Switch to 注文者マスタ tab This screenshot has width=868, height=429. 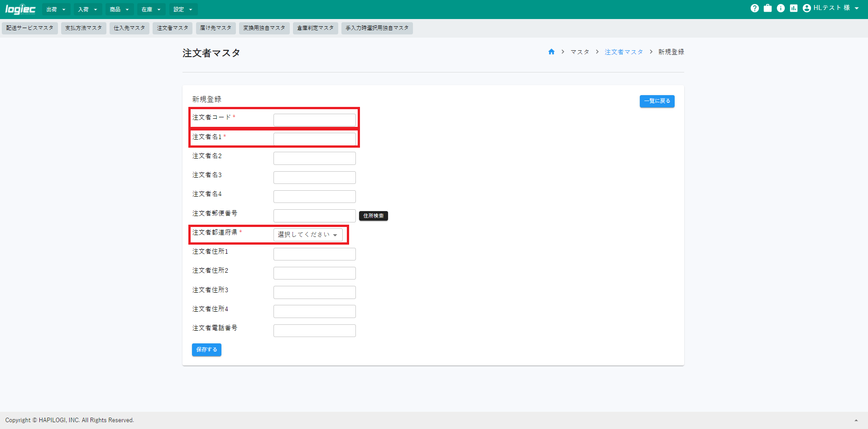pos(173,28)
